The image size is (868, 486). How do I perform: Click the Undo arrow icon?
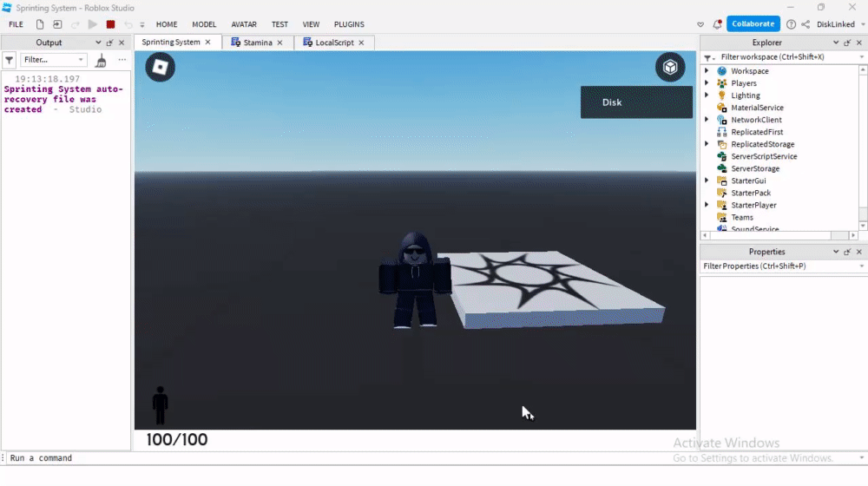pyautogui.click(x=128, y=24)
